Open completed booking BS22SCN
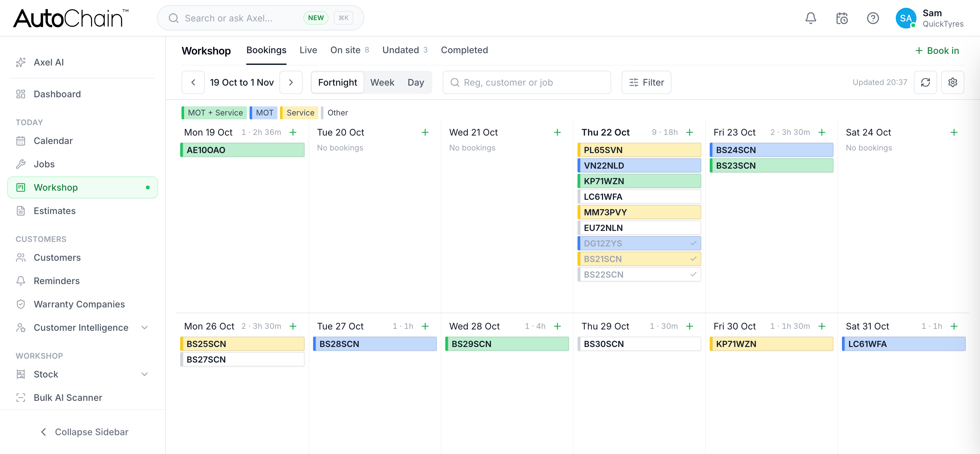Screen dimensions: 980x454 coord(639,274)
